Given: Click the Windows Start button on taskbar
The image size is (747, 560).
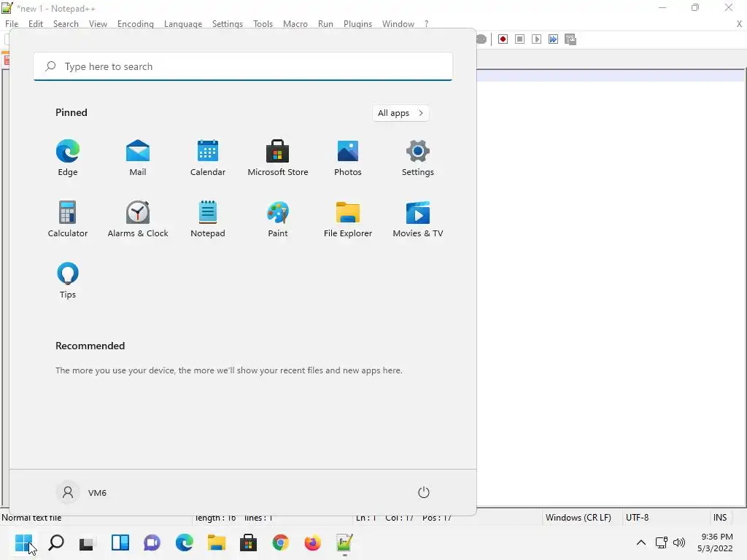Looking at the screenshot, I should click(23, 542).
